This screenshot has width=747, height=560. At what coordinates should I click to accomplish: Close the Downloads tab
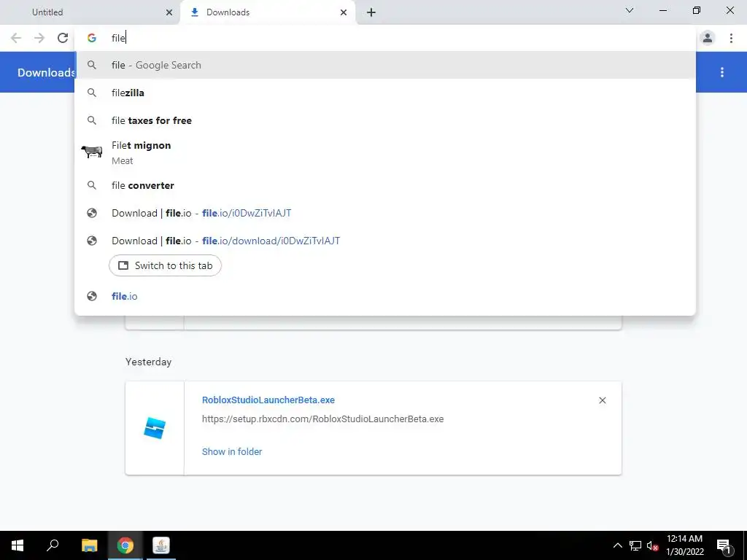coord(344,12)
